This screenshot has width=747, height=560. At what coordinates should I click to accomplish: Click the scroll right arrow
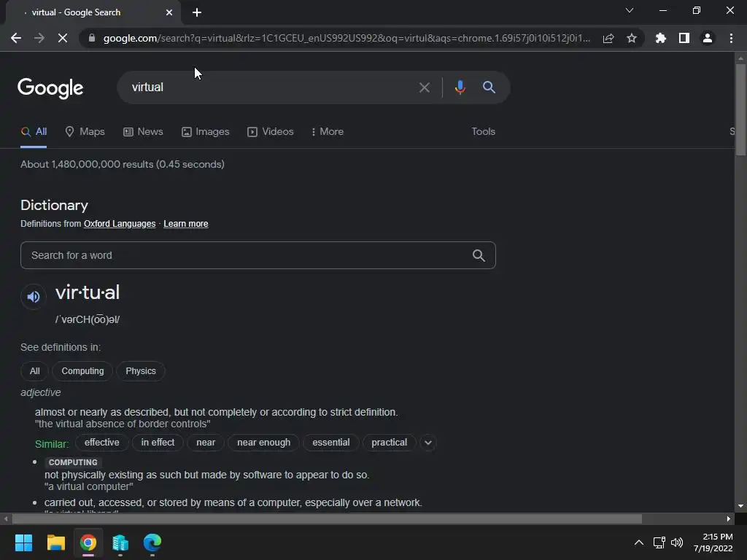[x=729, y=518]
